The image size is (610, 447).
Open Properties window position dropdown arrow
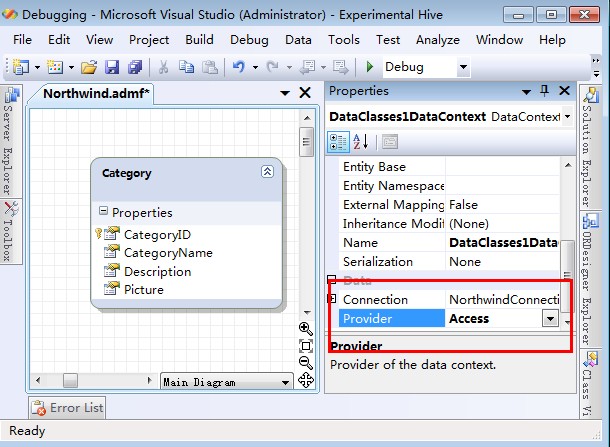[526, 92]
